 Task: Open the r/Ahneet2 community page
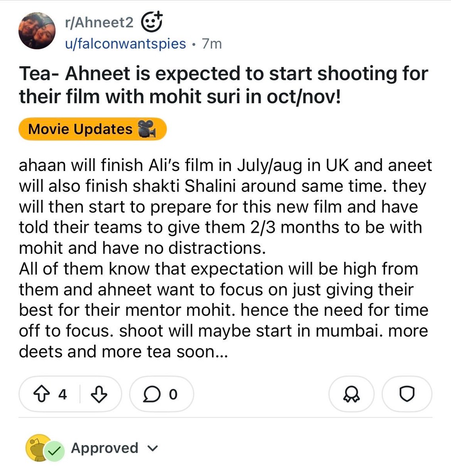point(99,23)
